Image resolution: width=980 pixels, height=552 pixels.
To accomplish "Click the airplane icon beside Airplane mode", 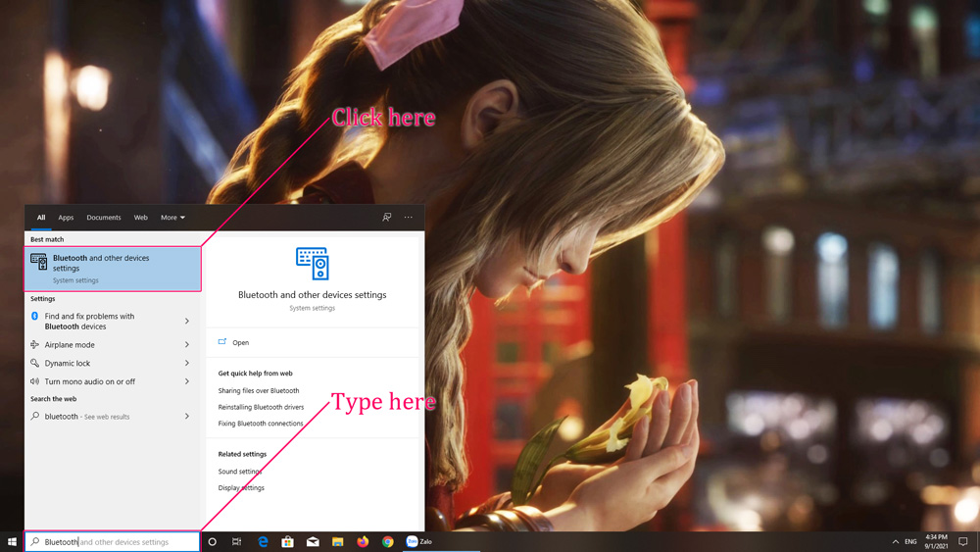I will [35, 344].
